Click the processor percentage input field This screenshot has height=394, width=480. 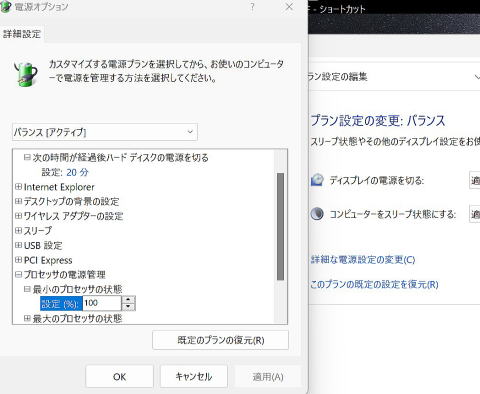(x=102, y=303)
